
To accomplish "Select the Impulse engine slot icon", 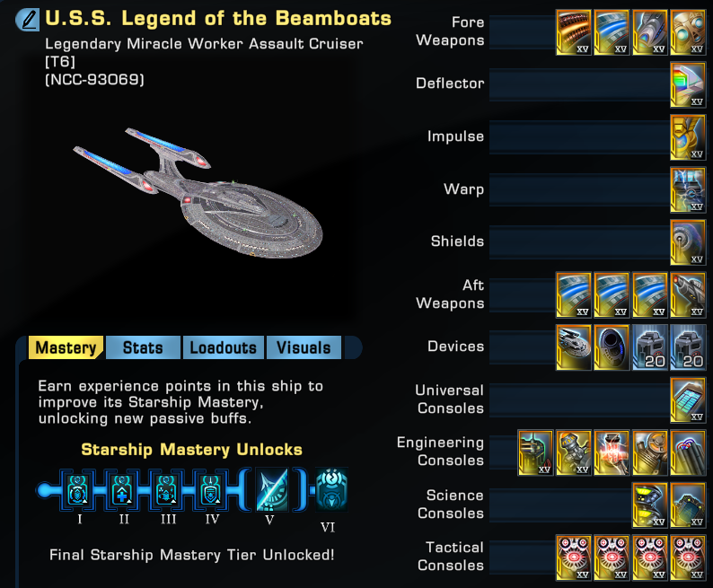I will click(x=688, y=137).
